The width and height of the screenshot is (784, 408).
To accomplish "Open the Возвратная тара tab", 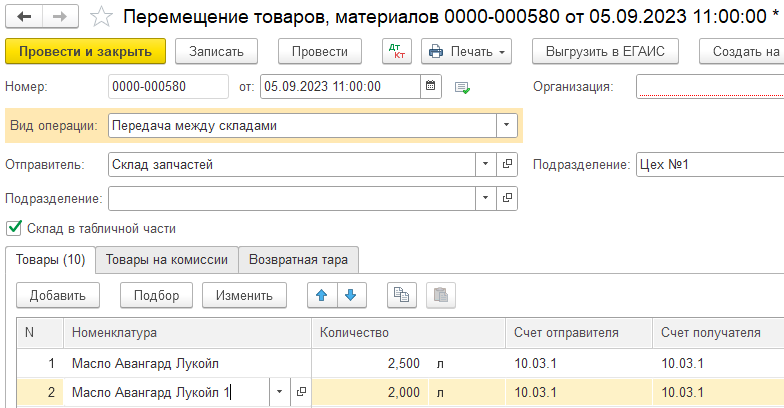I will click(299, 259).
